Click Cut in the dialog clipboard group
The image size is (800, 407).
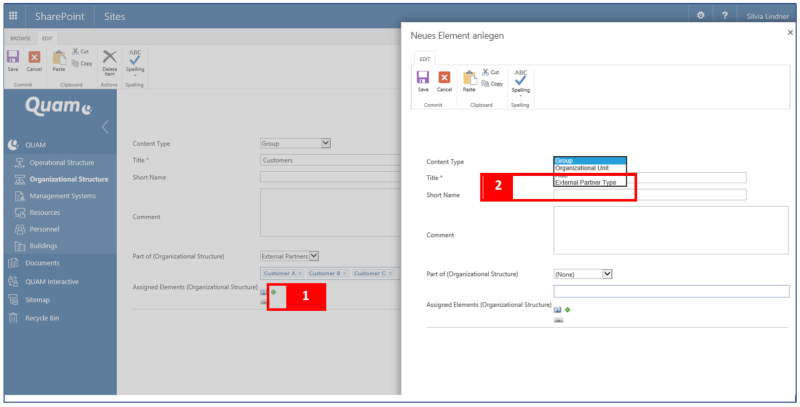tap(490, 72)
